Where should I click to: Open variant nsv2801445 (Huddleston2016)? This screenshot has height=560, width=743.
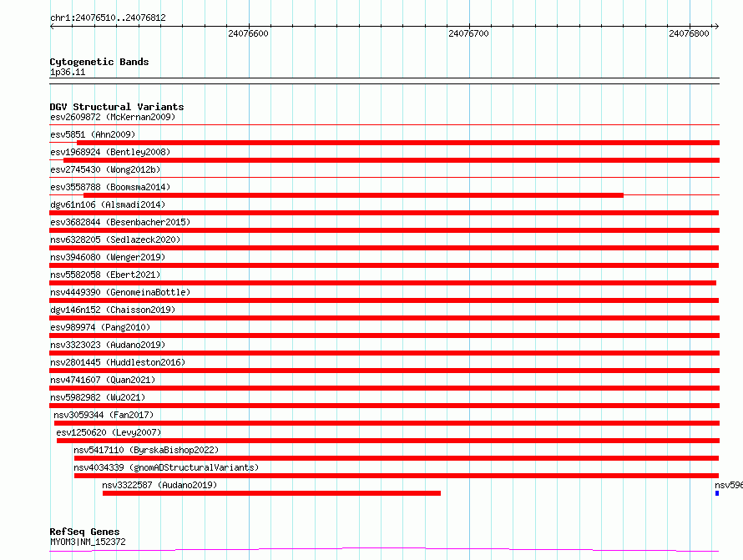[x=118, y=362]
